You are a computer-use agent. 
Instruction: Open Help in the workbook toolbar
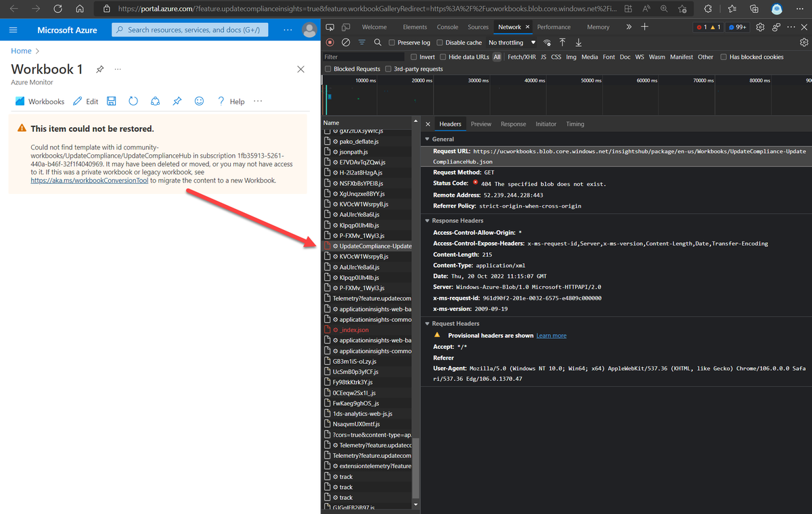tap(231, 101)
